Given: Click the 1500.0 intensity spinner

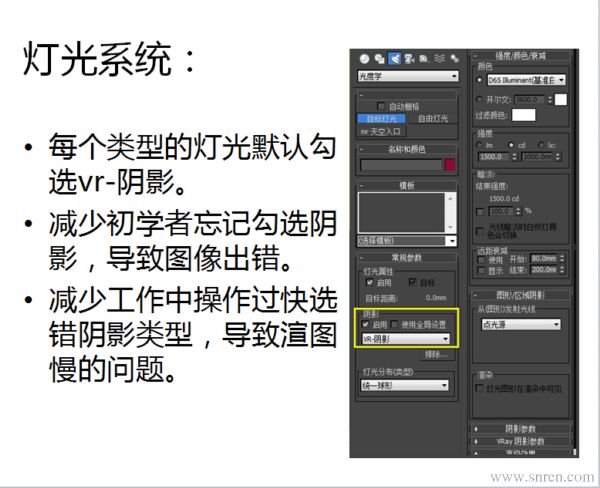Looking at the screenshot, I should tap(514, 157).
